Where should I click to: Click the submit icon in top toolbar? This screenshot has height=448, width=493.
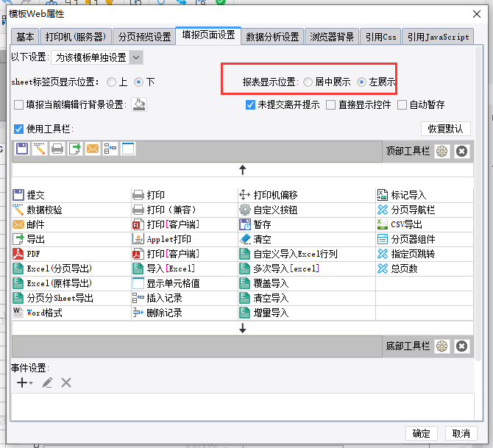(x=22, y=149)
